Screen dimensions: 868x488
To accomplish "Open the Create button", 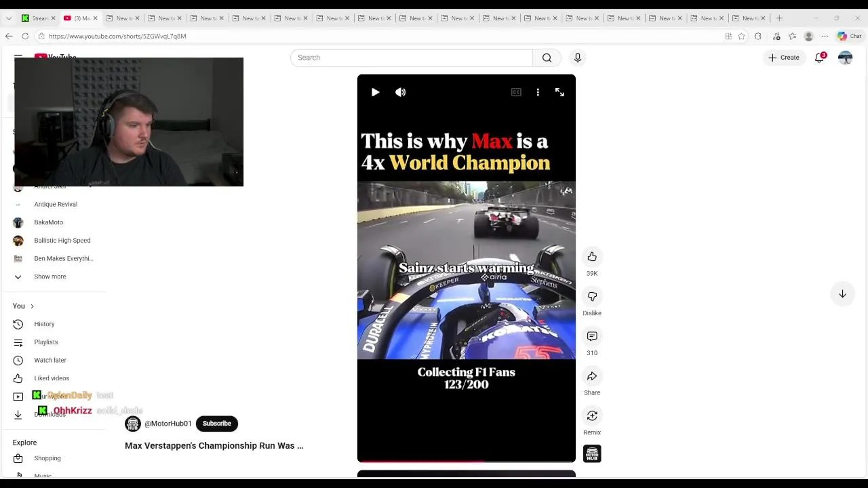I will point(784,58).
